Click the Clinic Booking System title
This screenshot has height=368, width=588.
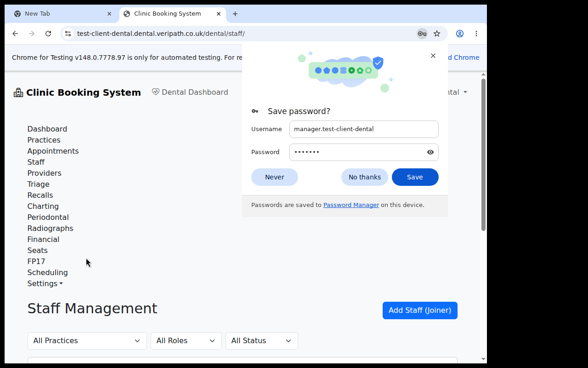coord(84,92)
